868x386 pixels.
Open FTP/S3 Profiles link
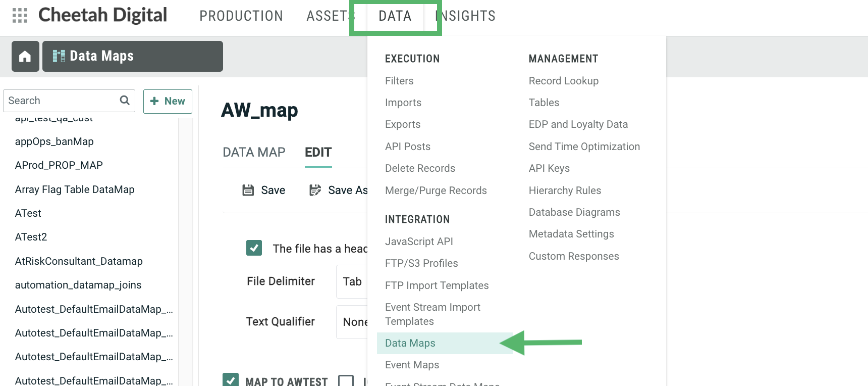click(421, 263)
